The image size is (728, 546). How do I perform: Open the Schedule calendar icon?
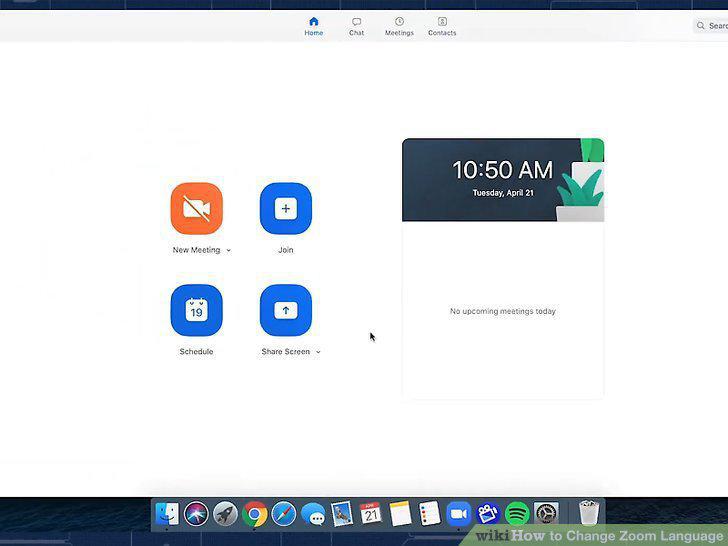point(196,310)
